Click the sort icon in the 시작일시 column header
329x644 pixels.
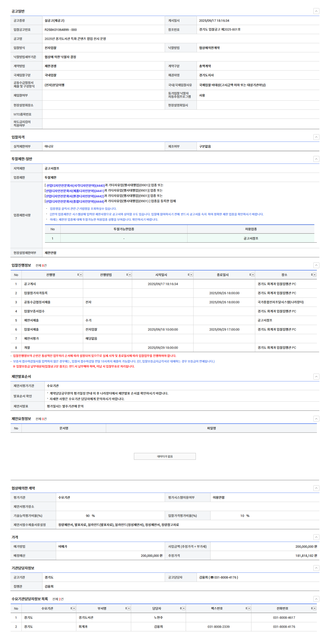pos(189,275)
